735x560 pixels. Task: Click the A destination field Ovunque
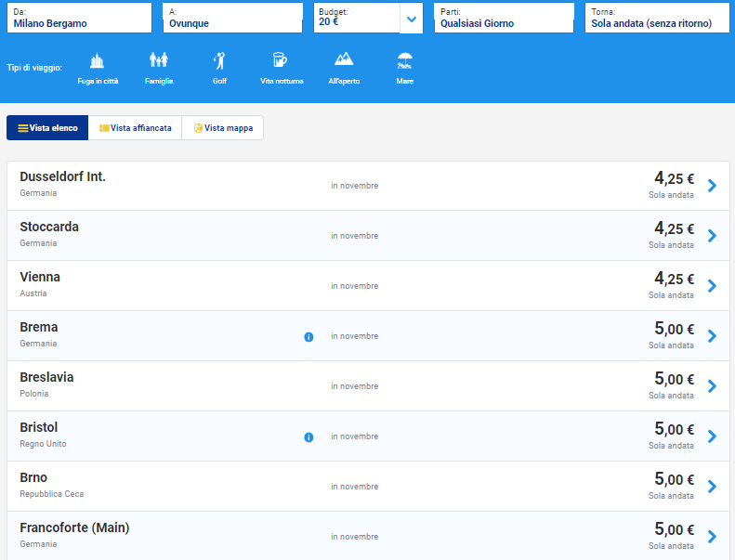pos(232,18)
